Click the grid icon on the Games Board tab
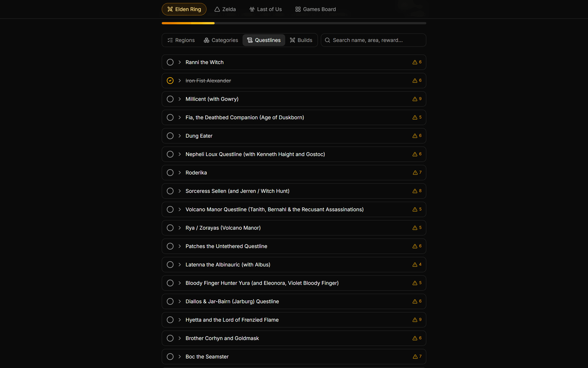Screen dimensions: 588x368 pyautogui.click(x=298, y=9)
